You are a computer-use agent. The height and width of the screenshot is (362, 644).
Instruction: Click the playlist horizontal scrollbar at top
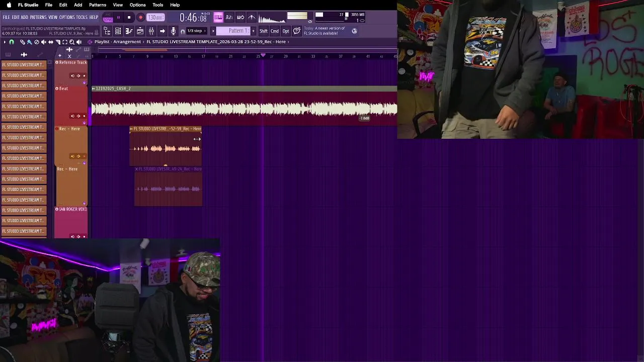[247, 49]
